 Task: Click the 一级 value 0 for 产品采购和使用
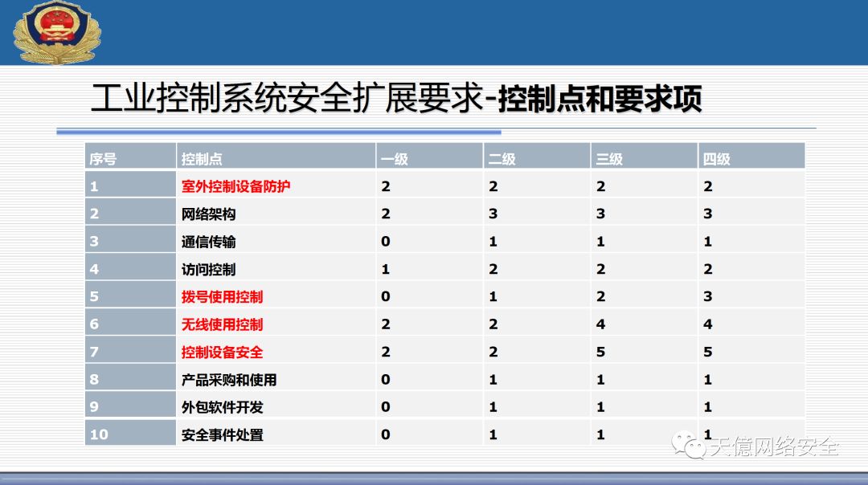click(386, 379)
